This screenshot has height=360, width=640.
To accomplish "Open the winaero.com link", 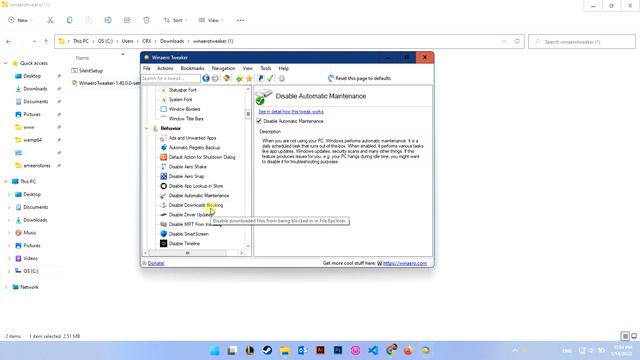I will tap(405, 263).
